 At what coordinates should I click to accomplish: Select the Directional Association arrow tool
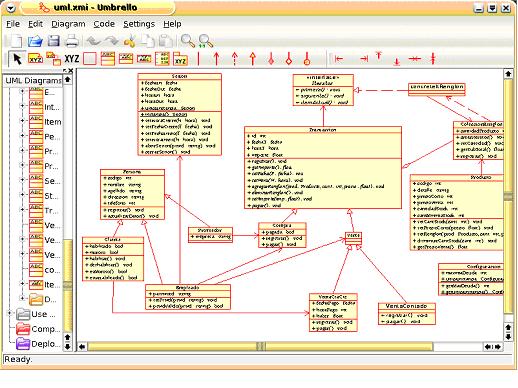[216, 59]
